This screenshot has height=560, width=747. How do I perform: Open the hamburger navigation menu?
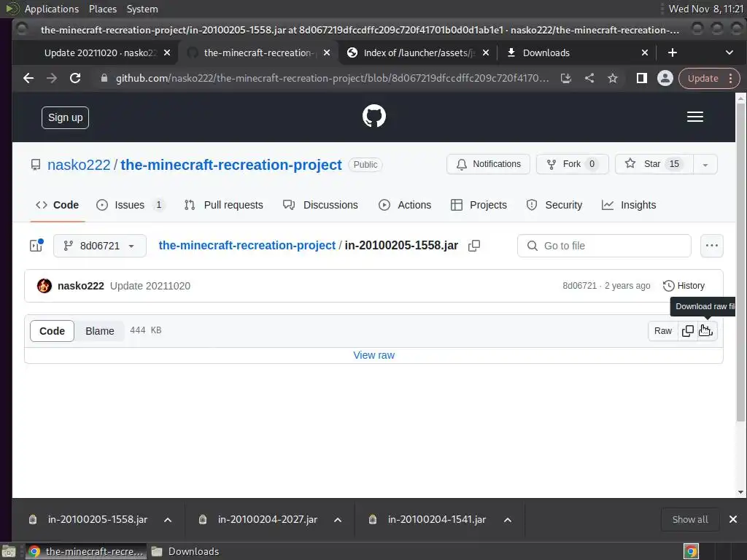click(x=695, y=117)
